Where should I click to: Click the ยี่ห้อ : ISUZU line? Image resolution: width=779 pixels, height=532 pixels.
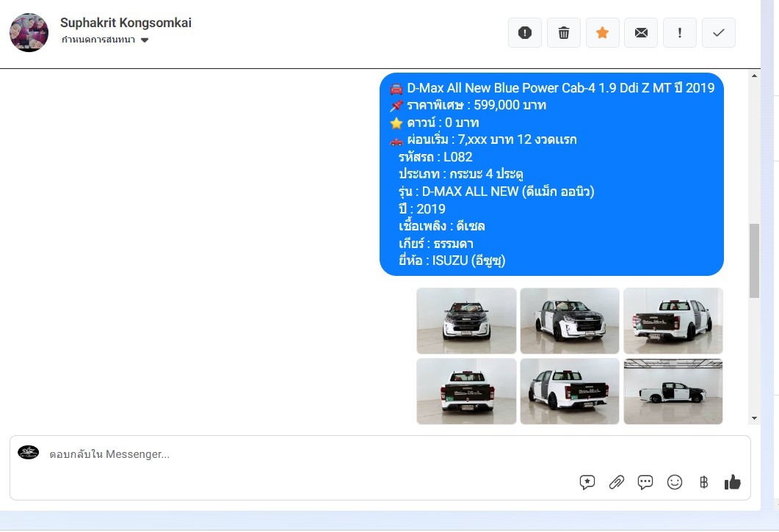452,260
